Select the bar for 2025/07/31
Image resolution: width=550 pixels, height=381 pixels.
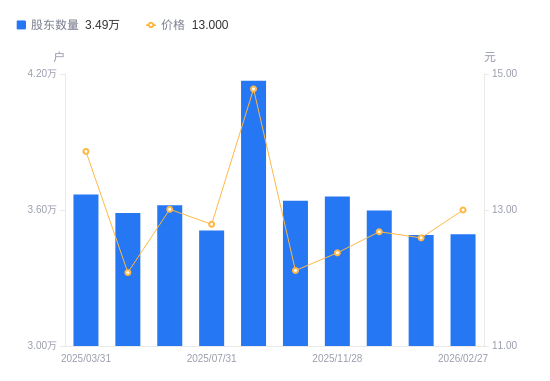pyautogui.click(x=212, y=288)
